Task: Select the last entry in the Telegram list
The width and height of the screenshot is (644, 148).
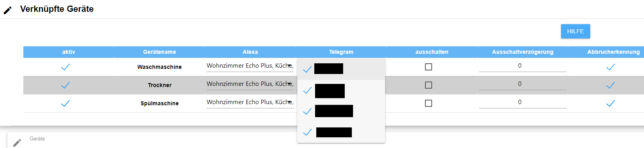Action: tap(341, 132)
